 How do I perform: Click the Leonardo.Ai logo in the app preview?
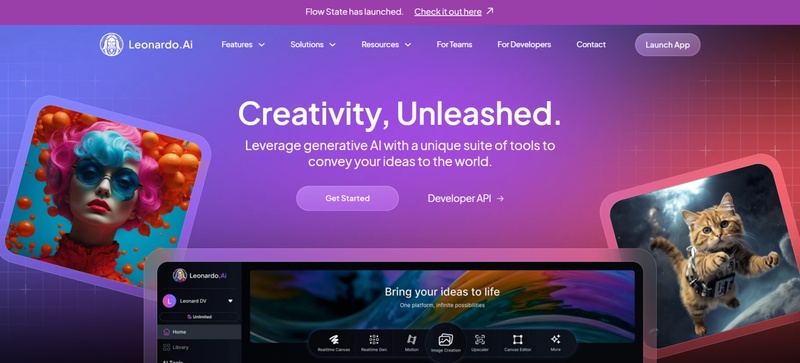click(x=199, y=275)
